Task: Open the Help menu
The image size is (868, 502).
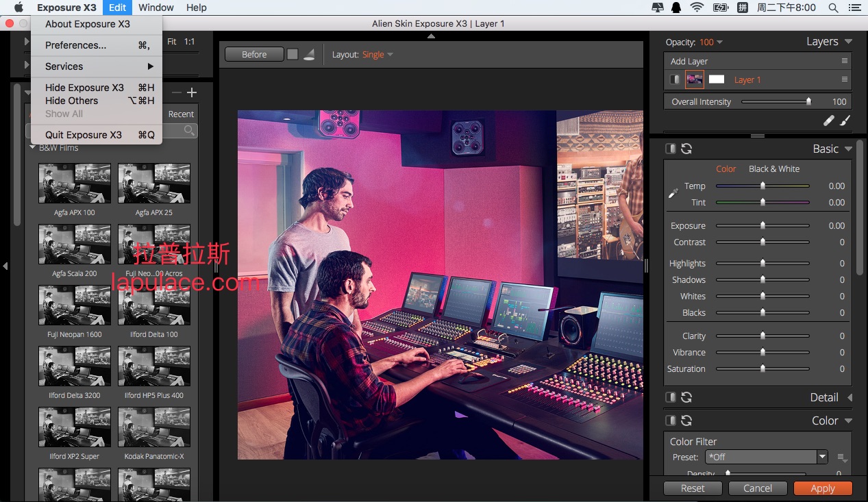Action: (197, 8)
